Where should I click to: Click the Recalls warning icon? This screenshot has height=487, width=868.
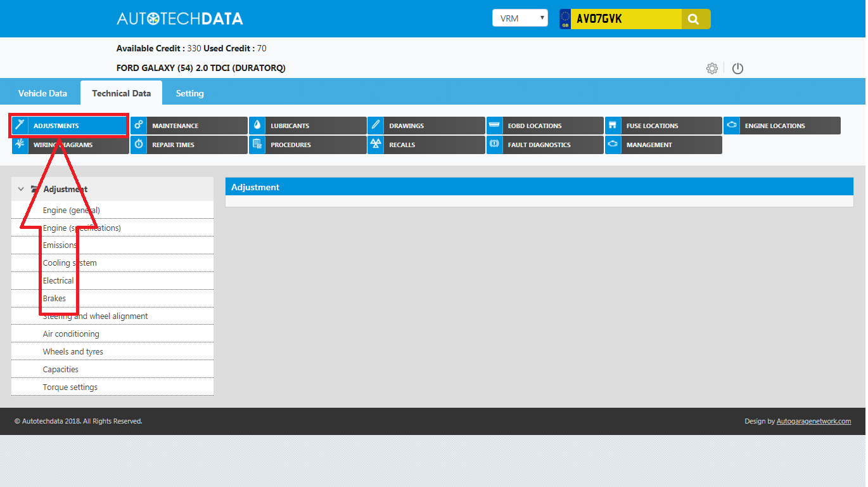click(376, 145)
